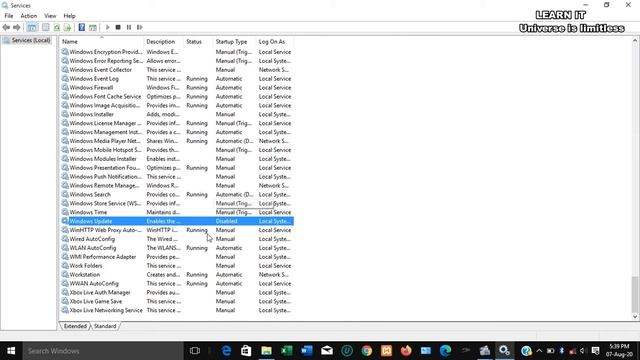Switch to the Extended tab
The image size is (640, 360).
[x=75, y=326]
